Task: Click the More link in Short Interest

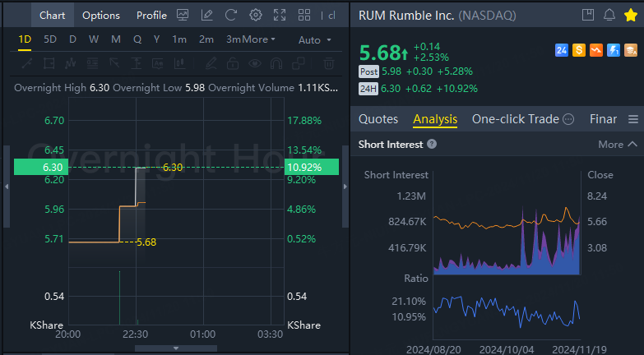Action: [x=610, y=144]
